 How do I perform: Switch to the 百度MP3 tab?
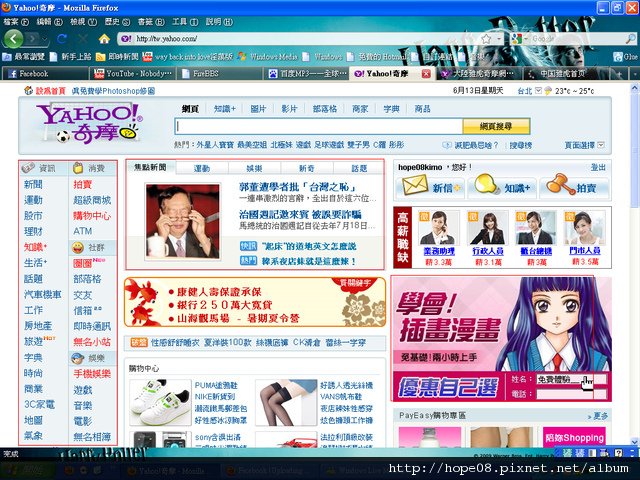(x=307, y=73)
